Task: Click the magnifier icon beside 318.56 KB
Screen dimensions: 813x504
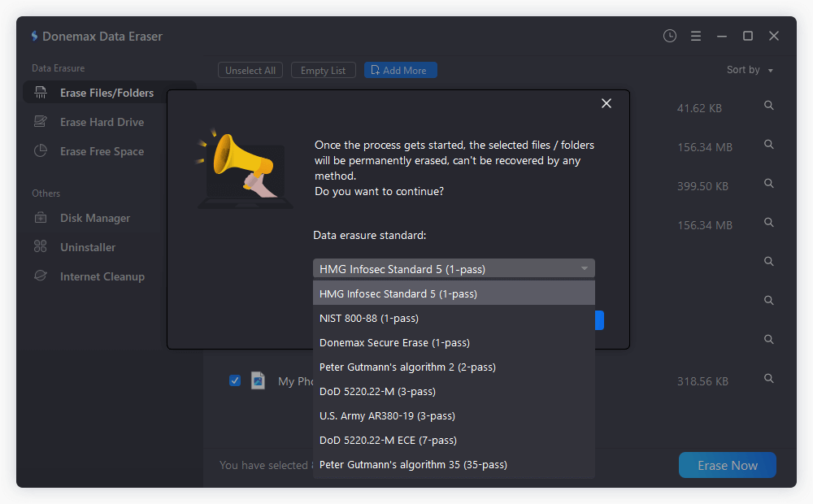Action: point(768,379)
